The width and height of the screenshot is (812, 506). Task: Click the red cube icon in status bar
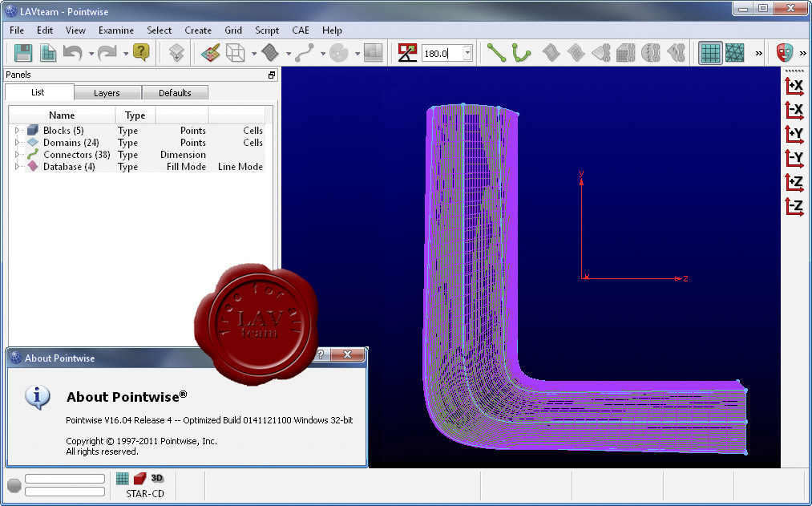[139, 478]
